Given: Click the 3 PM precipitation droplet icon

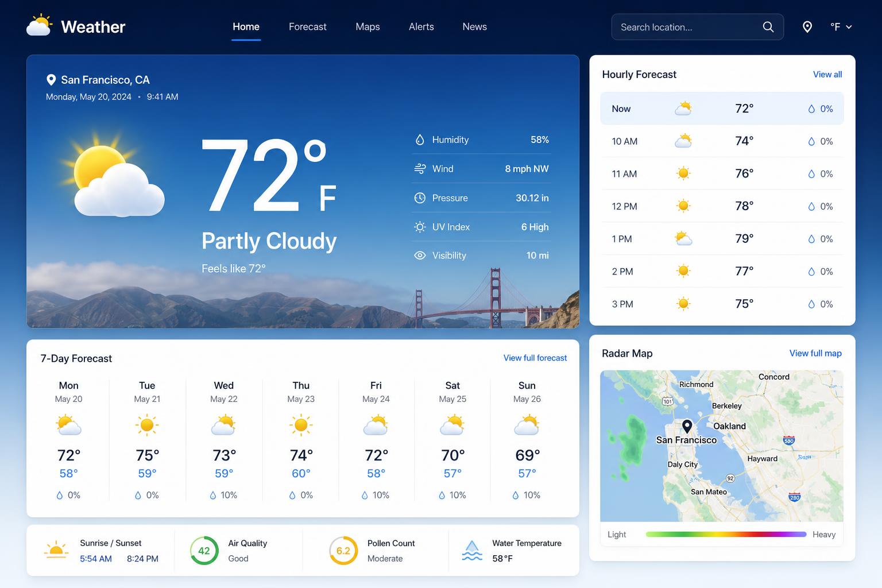Looking at the screenshot, I should coord(811,304).
